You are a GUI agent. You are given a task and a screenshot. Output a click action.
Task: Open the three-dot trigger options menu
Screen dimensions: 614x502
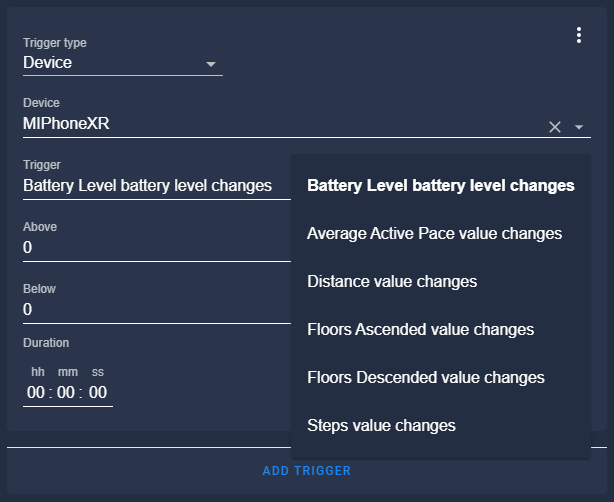[x=579, y=35]
